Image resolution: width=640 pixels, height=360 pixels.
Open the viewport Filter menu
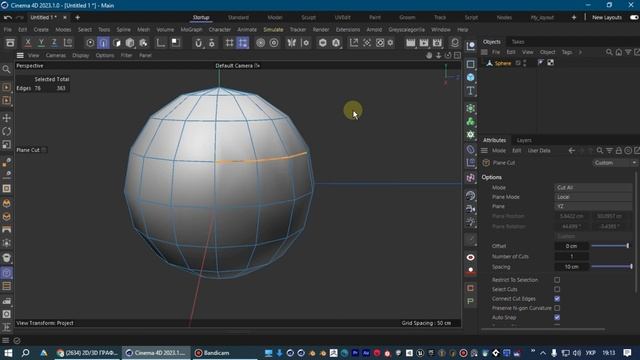(x=126, y=56)
